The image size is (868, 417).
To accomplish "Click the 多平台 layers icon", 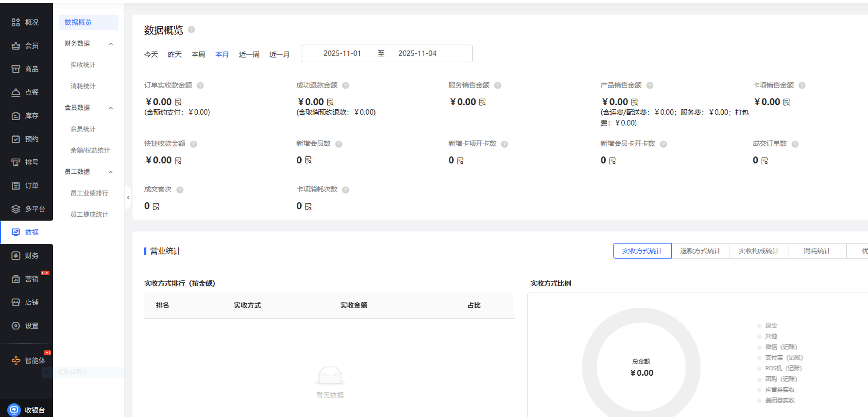I will tap(15, 209).
